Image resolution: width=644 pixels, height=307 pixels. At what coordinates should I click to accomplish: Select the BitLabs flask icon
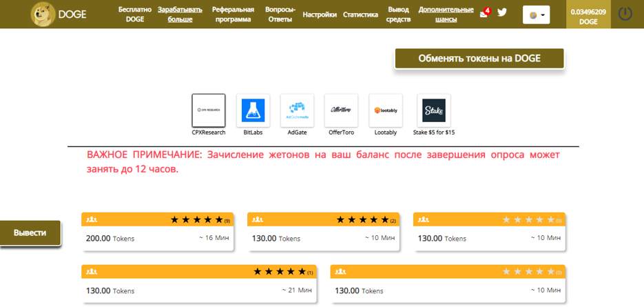coord(253,110)
